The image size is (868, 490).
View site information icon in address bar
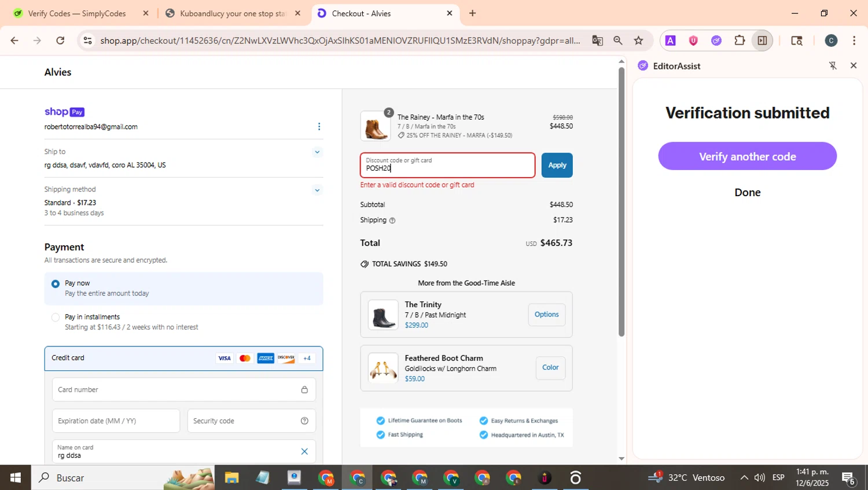[87, 40]
